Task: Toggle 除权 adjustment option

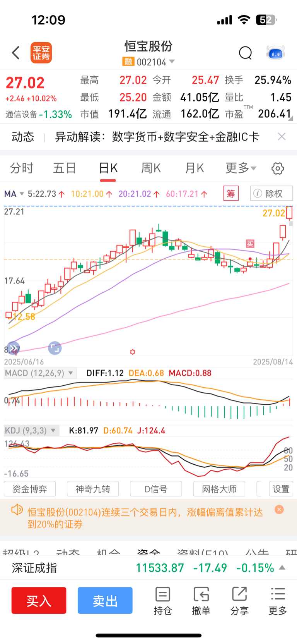Action: coord(271,193)
